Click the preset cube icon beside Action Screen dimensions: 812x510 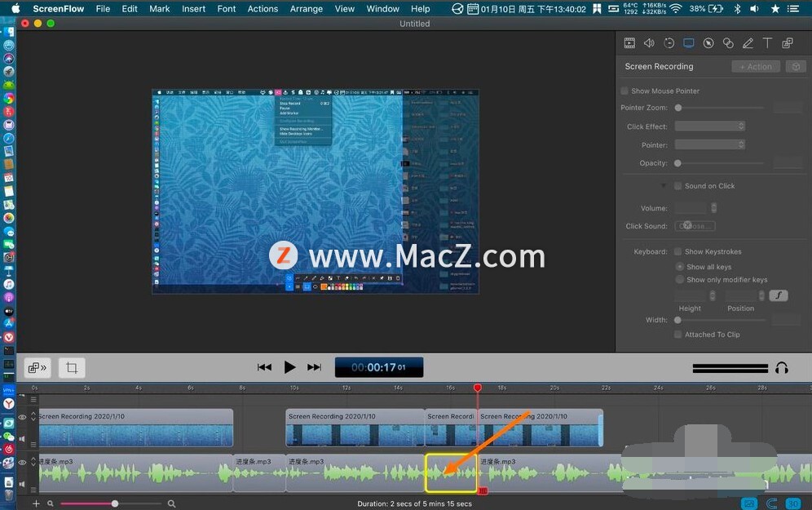coord(796,66)
